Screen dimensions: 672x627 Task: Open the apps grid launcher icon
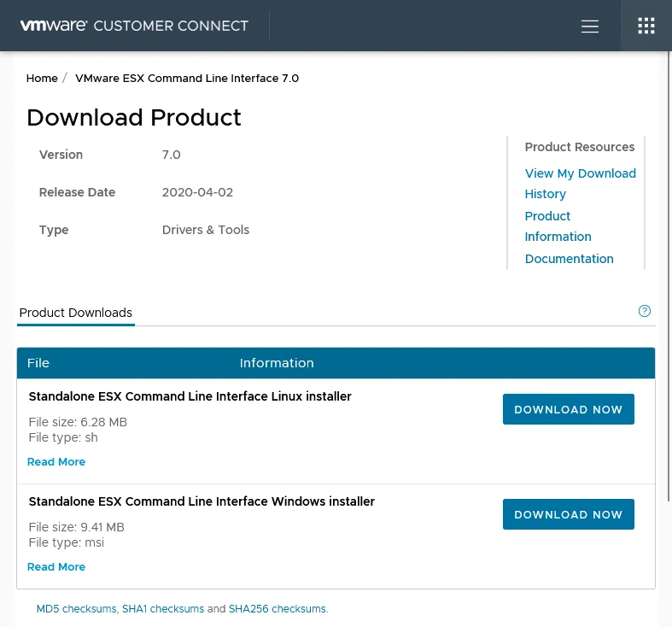pyautogui.click(x=646, y=26)
